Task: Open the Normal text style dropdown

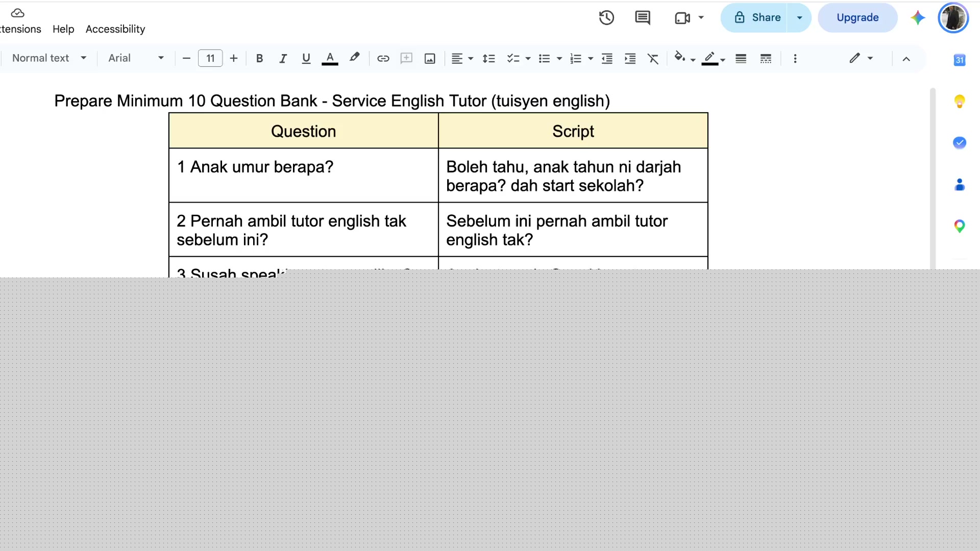Action: pyautogui.click(x=49, y=58)
